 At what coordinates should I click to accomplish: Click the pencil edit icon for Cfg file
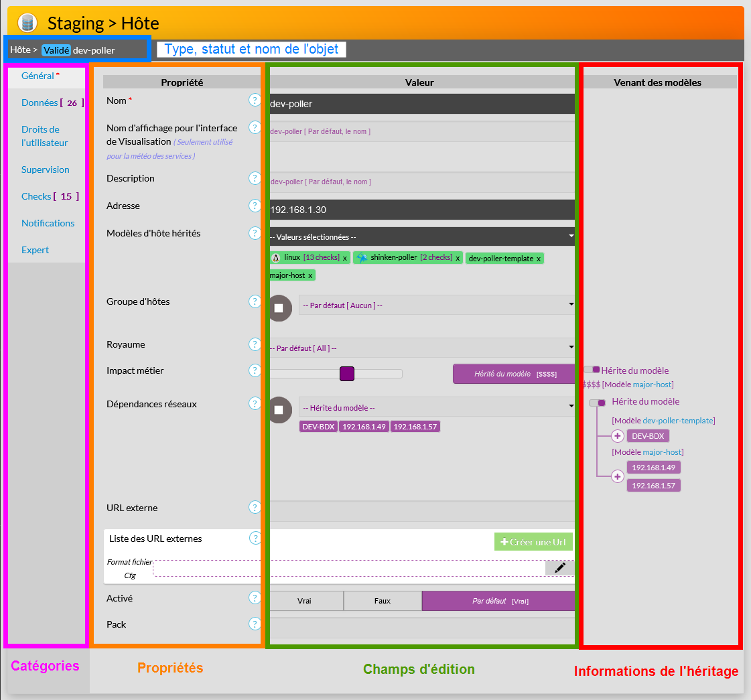560,568
